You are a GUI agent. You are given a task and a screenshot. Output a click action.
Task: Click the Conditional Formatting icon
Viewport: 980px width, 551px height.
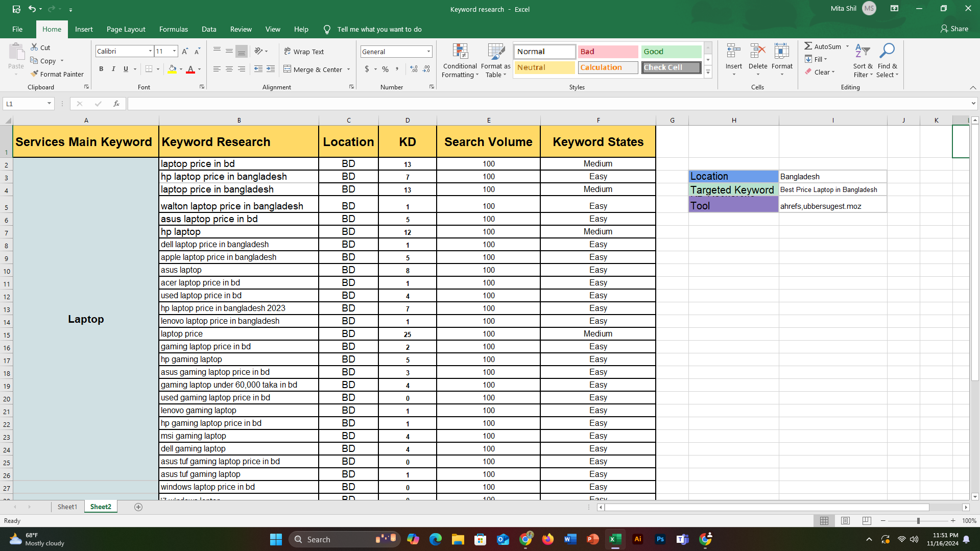click(460, 52)
